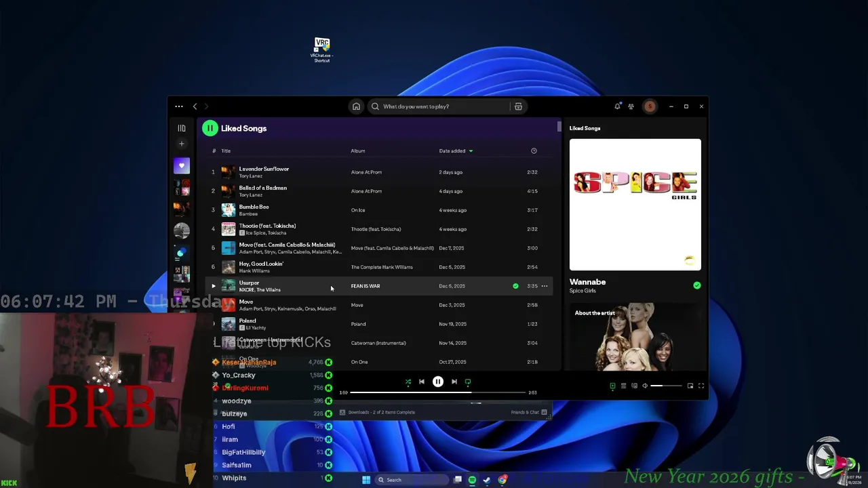Toggle shuffle in the player bar
Viewport: 868px width, 488px height.
408,382
